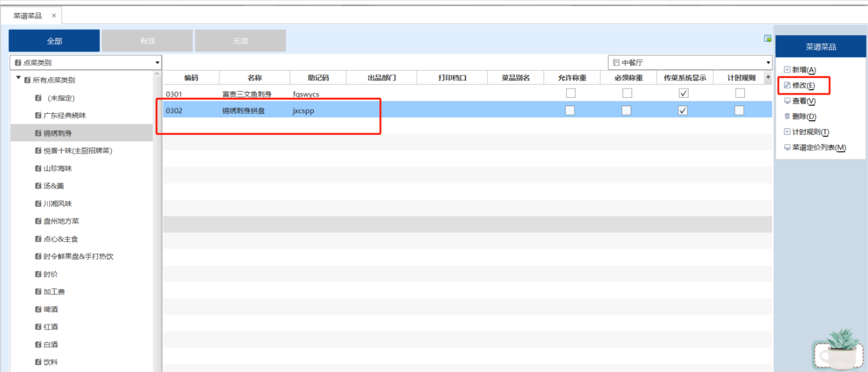Uncheck 传菜系统显示 for dish 0302
The image size is (868, 372).
click(x=683, y=111)
